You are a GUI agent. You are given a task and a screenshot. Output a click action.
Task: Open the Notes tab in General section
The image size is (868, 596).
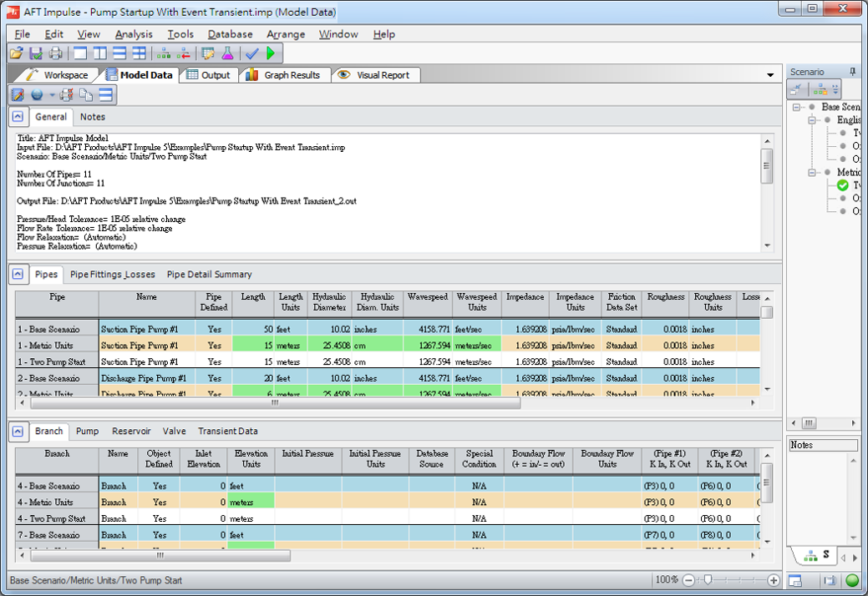(x=93, y=117)
